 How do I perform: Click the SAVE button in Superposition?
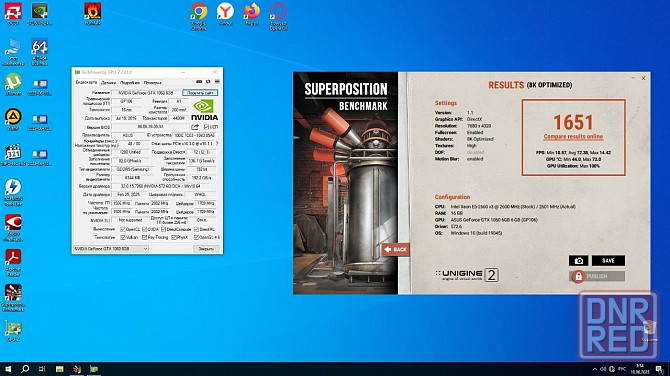[608, 261]
